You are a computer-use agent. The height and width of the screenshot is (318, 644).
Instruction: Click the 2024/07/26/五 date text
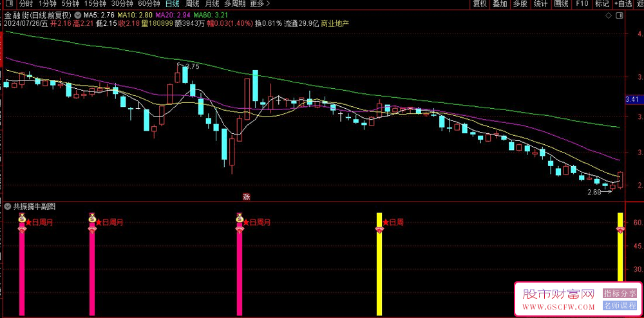26,23
